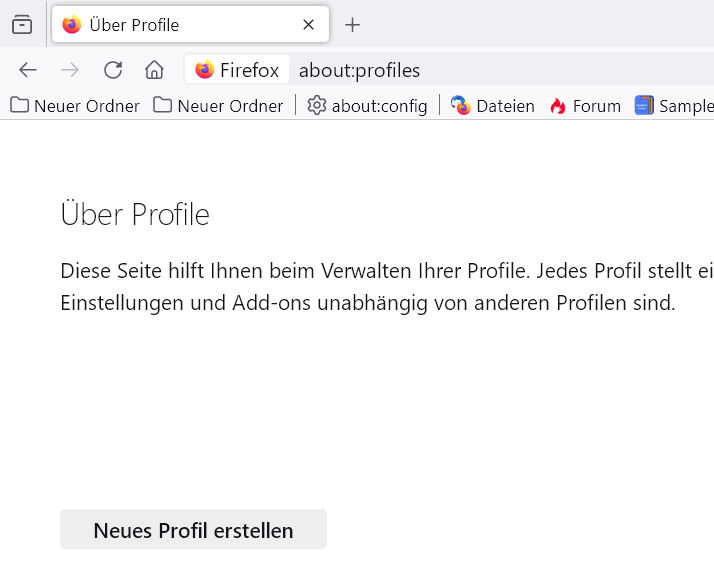Screen dimensions: 714x577
Task: Expand the second "Neuer Ordner" bookmark folder
Action: tap(219, 105)
